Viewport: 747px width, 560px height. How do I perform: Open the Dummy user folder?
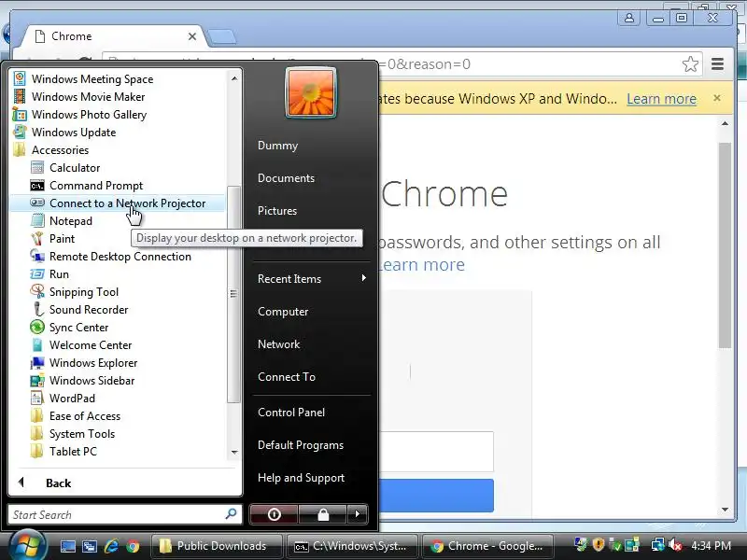(277, 146)
